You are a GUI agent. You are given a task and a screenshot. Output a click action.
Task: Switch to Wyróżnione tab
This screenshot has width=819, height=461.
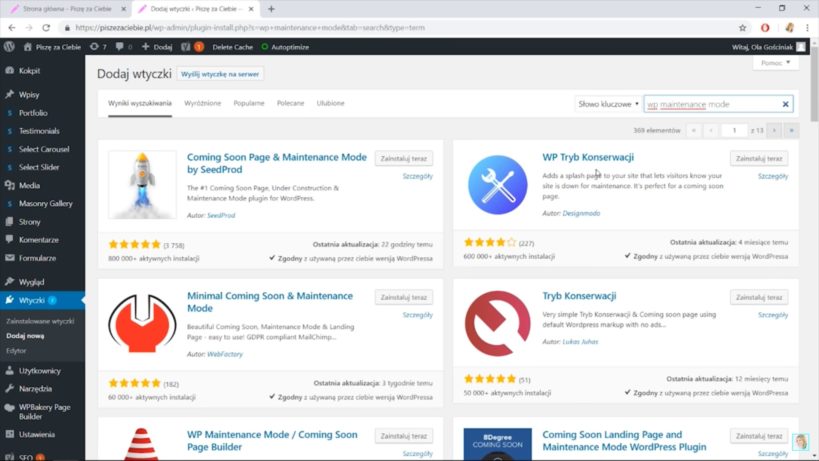[x=203, y=103]
